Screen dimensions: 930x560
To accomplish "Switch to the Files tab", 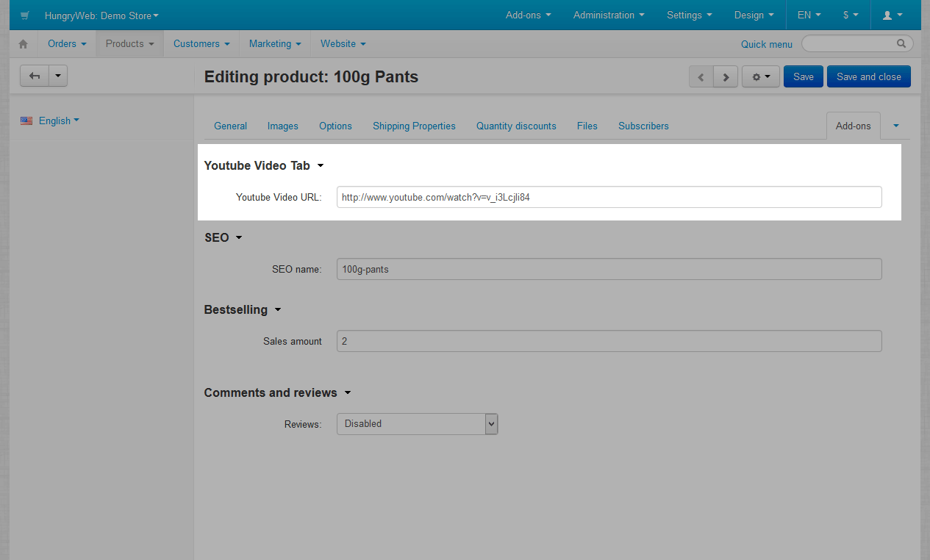I will 587,126.
